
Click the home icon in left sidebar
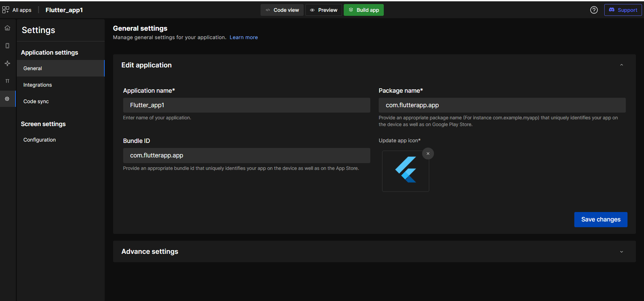pos(7,28)
